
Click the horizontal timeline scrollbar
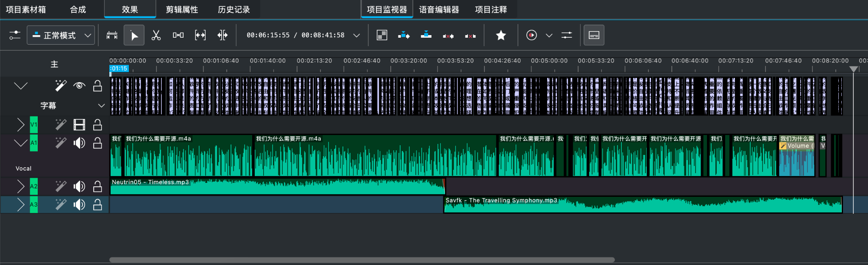tap(362, 259)
